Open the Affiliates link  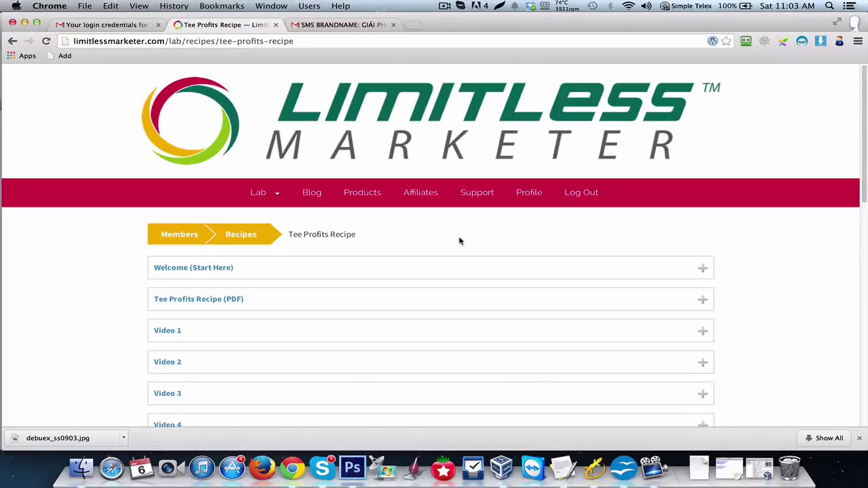click(420, 192)
